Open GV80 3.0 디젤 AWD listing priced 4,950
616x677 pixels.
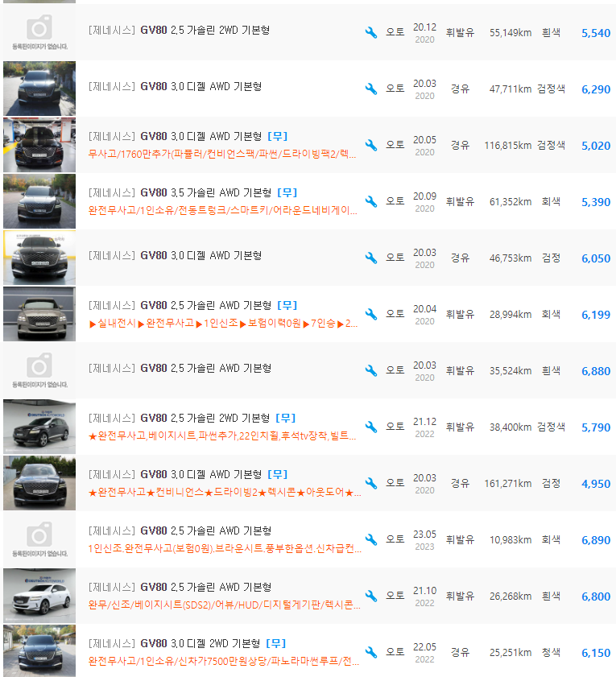(175, 474)
